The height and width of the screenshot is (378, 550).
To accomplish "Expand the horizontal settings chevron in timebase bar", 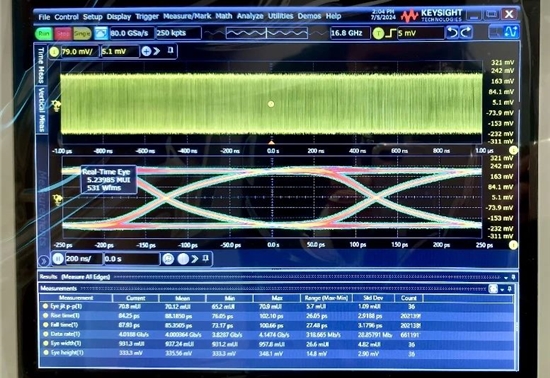I will [194, 259].
